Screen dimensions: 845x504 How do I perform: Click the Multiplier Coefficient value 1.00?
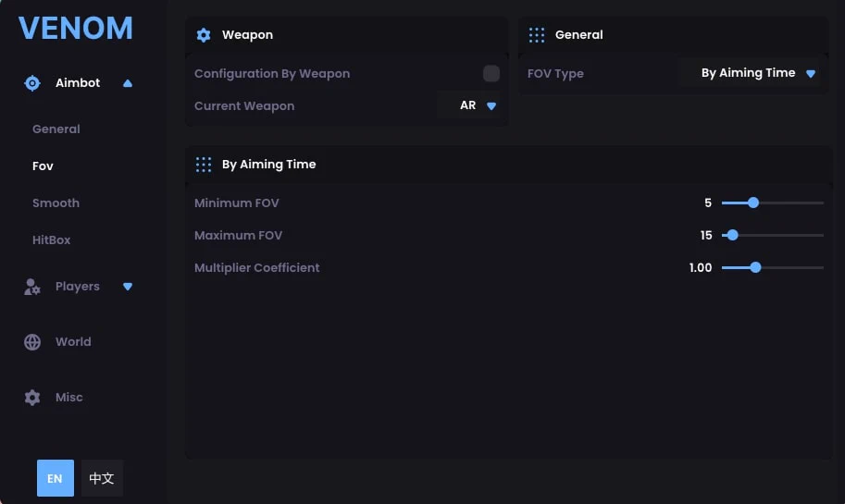700,267
